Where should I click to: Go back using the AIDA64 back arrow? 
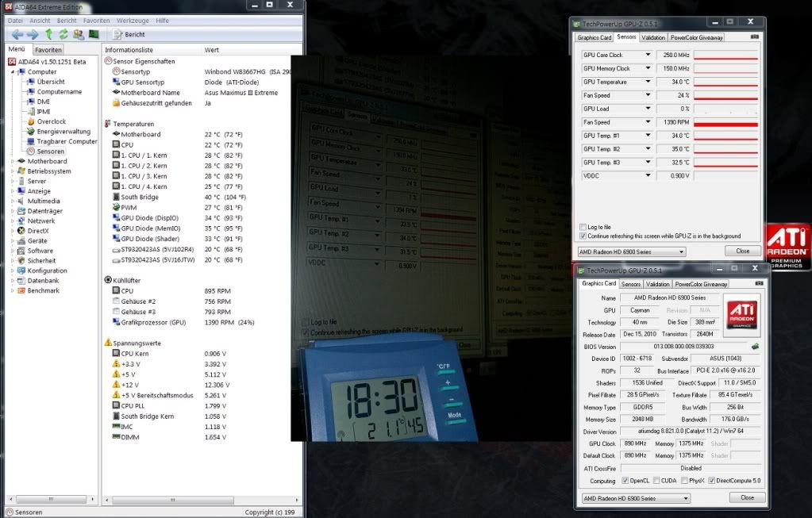point(17,35)
